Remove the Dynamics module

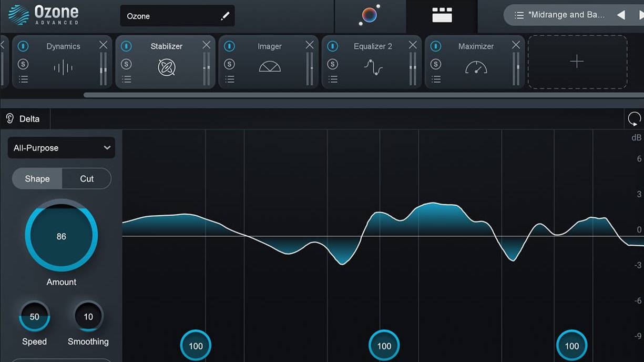104,45
